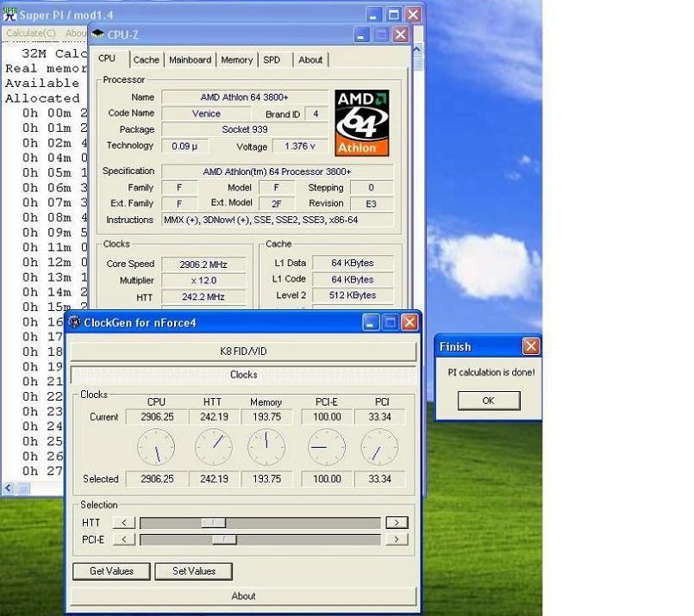
Task: Close the ClockGen window
Action: click(x=410, y=322)
